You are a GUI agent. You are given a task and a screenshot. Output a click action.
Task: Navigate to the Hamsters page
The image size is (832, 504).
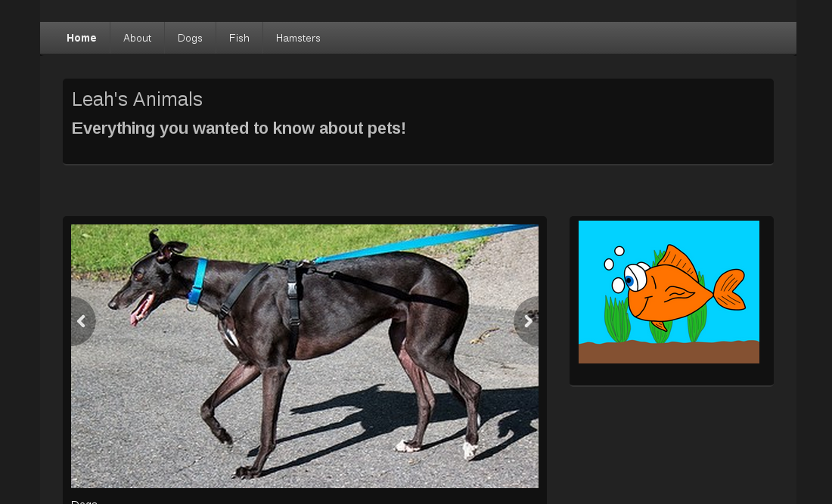298,38
